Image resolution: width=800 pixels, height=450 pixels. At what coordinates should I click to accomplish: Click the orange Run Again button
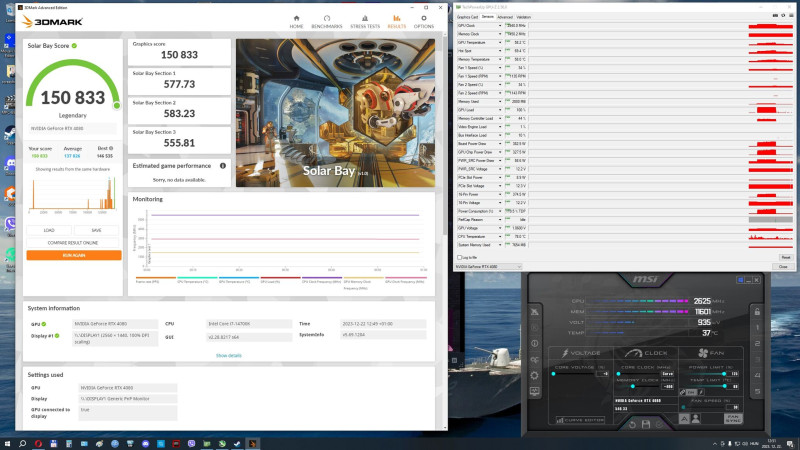pyautogui.click(x=74, y=255)
